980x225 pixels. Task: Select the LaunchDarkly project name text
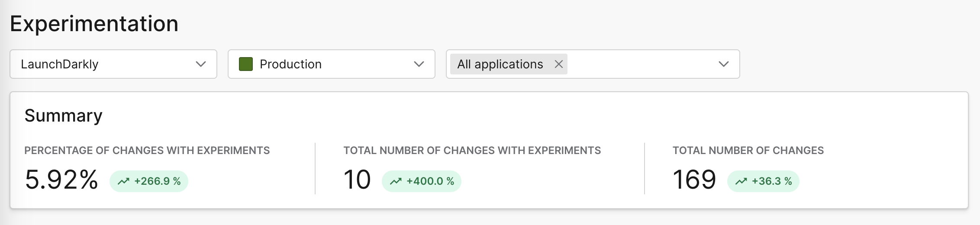[x=60, y=64]
